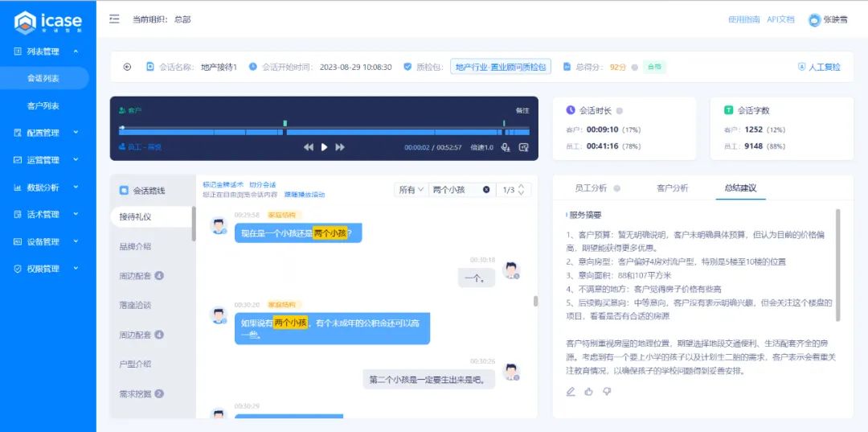Viewport: 868px width, 432px height.
Task: Play the conversation audio recording
Action: (x=325, y=147)
